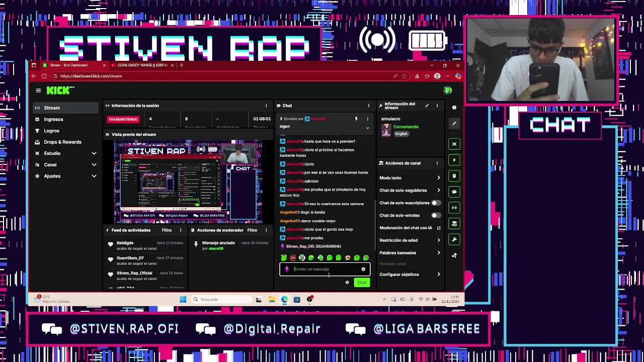
Task: Toggle Chat de solo-emotes switch
Action: [x=436, y=216]
